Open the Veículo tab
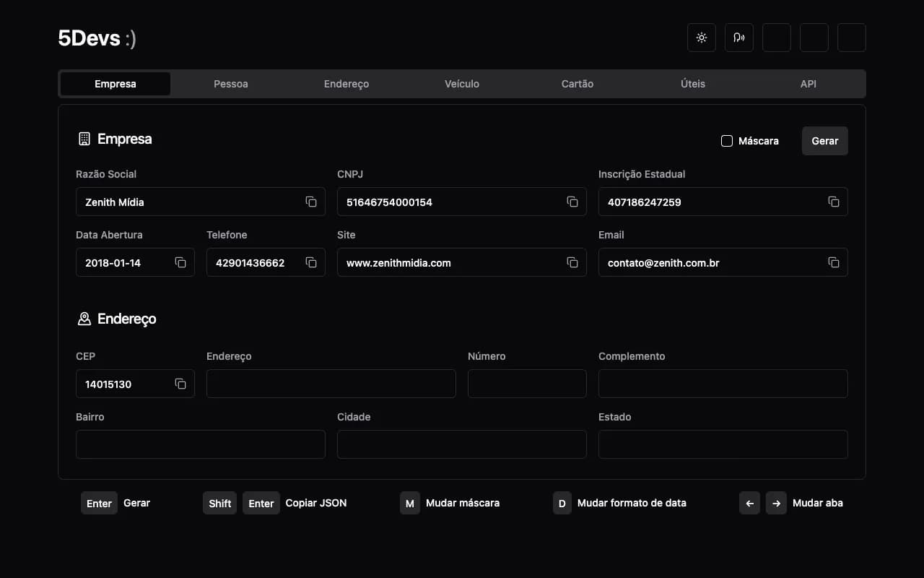Image resolution: width=924 pixels, height=578 pixels. pyautogui.click(x=462, y=84)
